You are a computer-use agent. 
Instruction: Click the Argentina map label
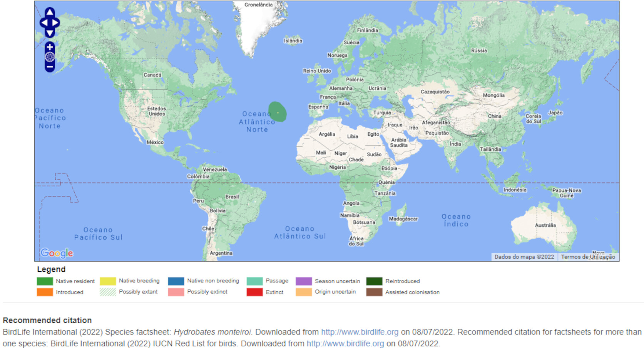[x=221, y=253]
